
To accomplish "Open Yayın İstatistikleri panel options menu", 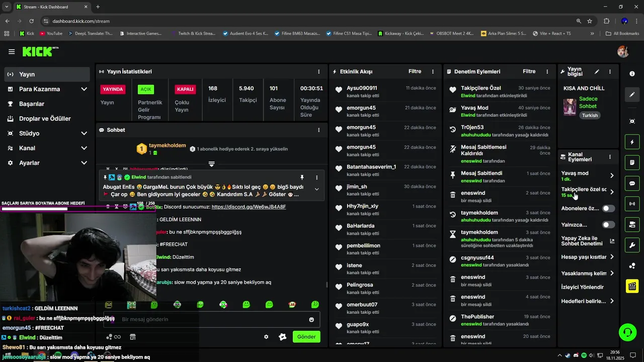I will click(318, 72).
